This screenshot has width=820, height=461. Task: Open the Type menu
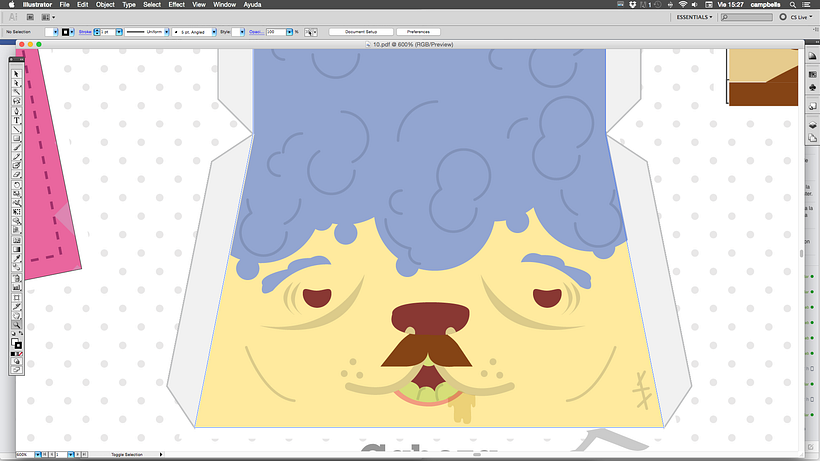tap(129, 4)
